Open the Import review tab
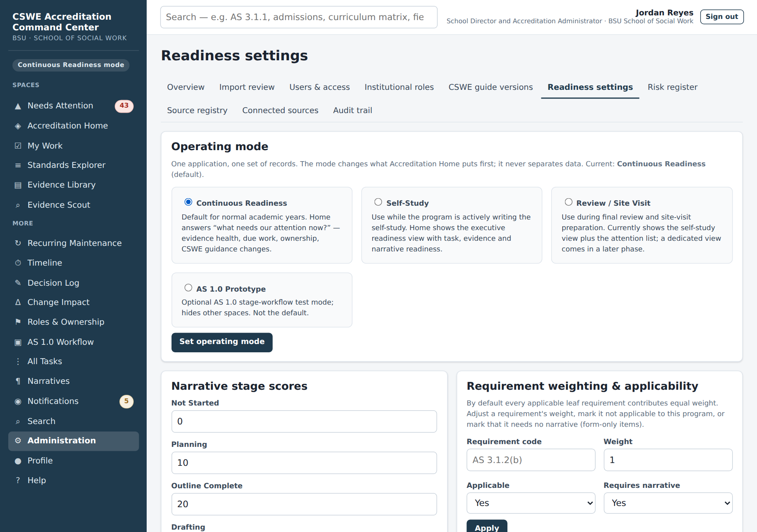The width and height of the screenshot is (757, 532). click(x=247, y=87)
